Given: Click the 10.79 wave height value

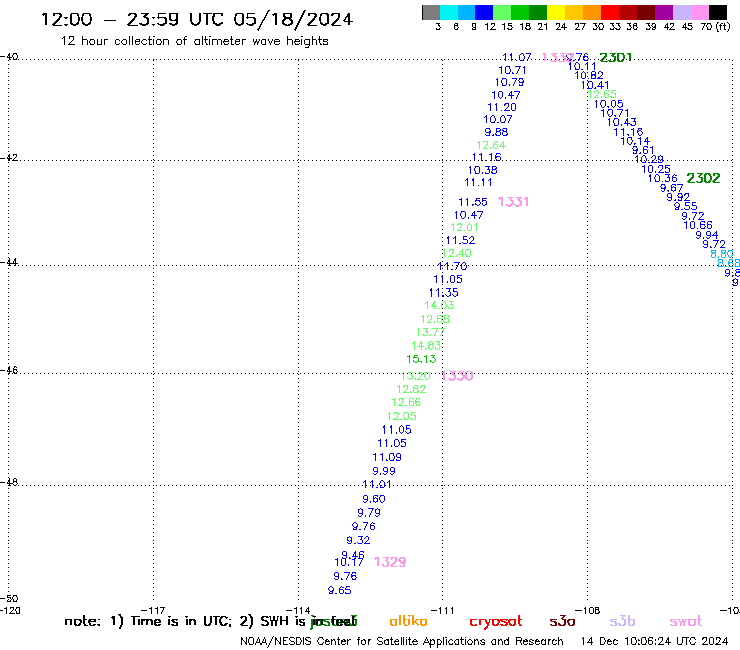Looking at the screenshot, I should [x=509, y=82].
